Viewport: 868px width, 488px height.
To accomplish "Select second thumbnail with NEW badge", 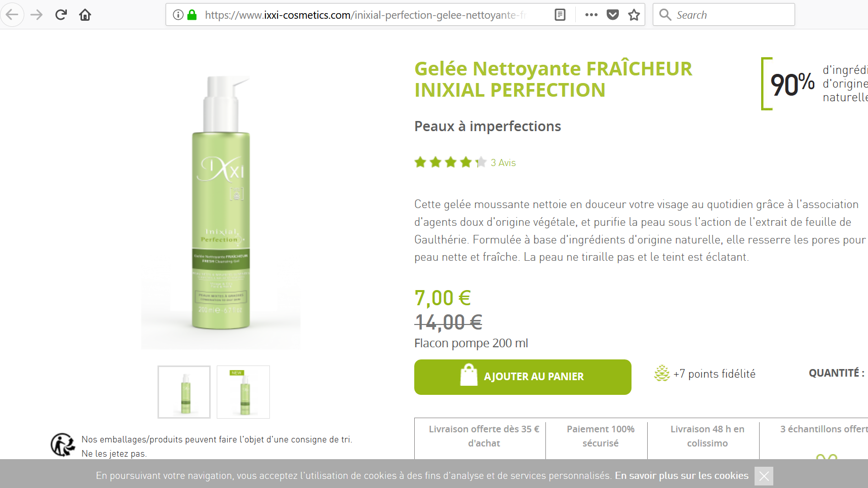I will pyautogui.click(x=243, y=392).
